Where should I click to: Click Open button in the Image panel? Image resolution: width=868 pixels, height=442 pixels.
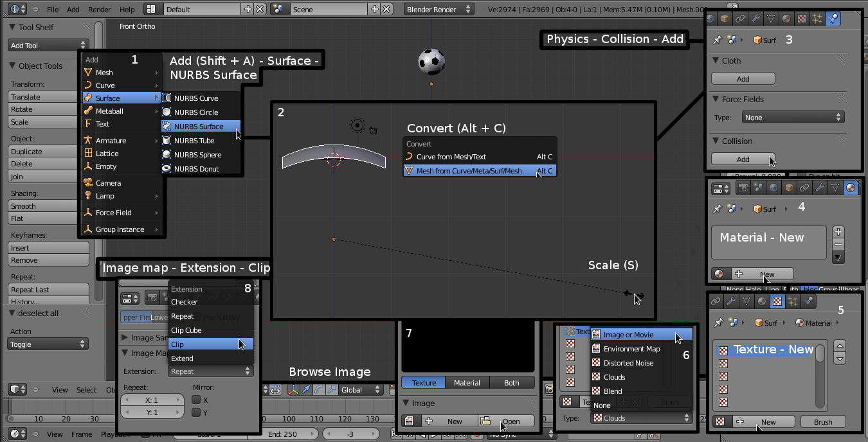click(x=507, y=421)
